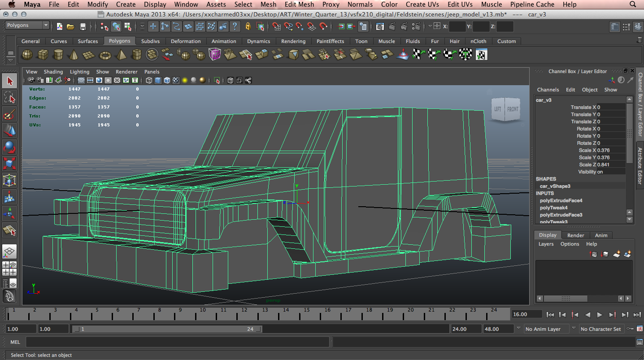Click the polygon cone shelf icon
The image size is (644, 360).
[73, 55]
